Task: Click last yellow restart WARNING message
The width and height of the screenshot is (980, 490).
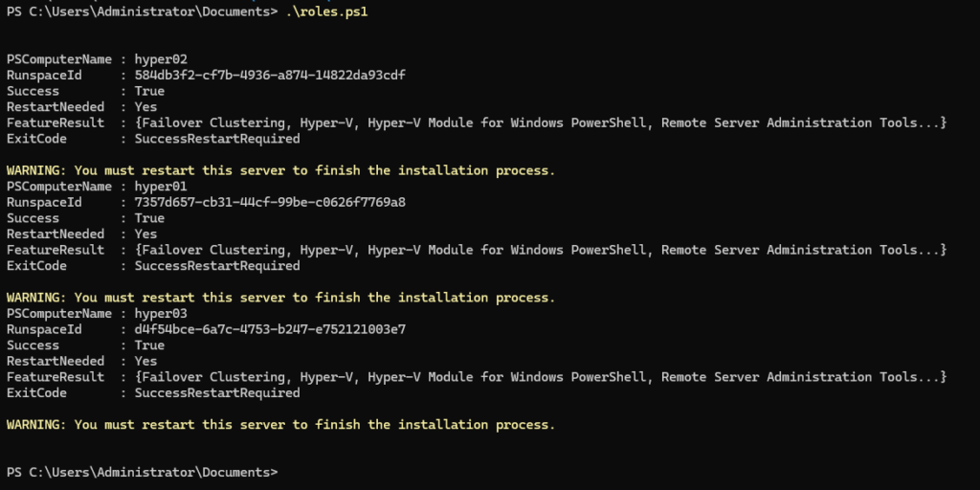Action: 280,424
